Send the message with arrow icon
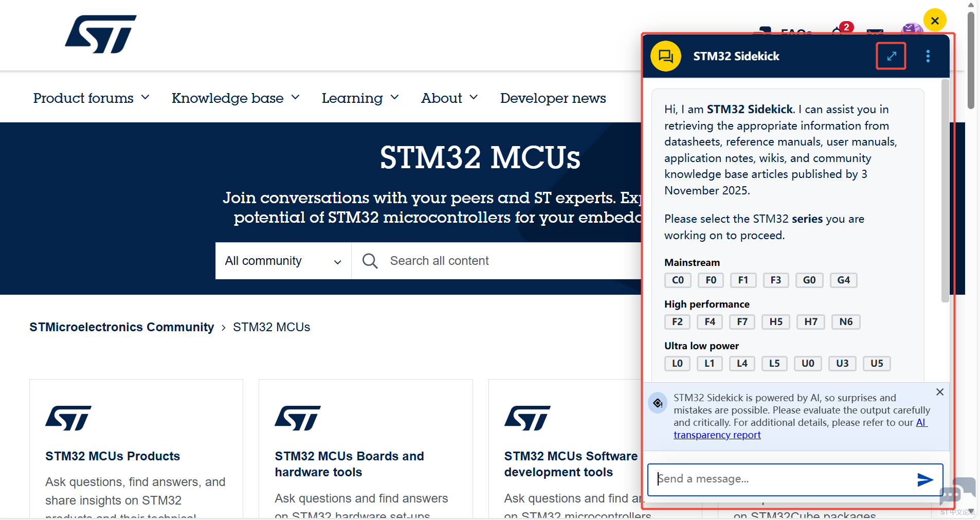Image resolution: width=980 pixels, height=520 pixels. tap(924, 480)
